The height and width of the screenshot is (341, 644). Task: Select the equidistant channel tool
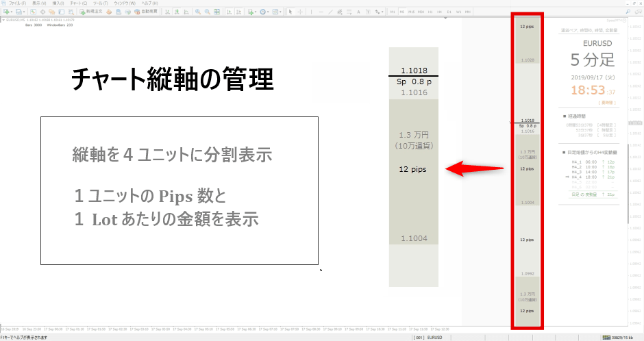[340, 12]
